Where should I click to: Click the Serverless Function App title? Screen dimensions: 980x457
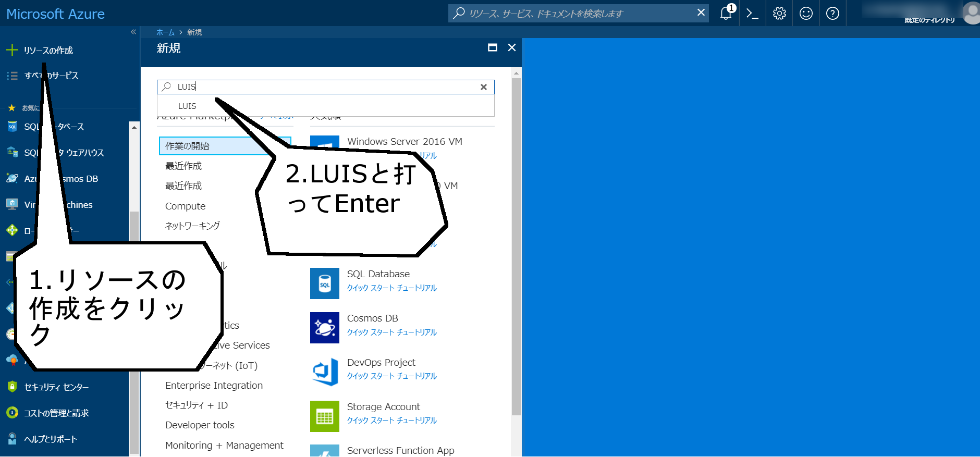coord(400,450)
